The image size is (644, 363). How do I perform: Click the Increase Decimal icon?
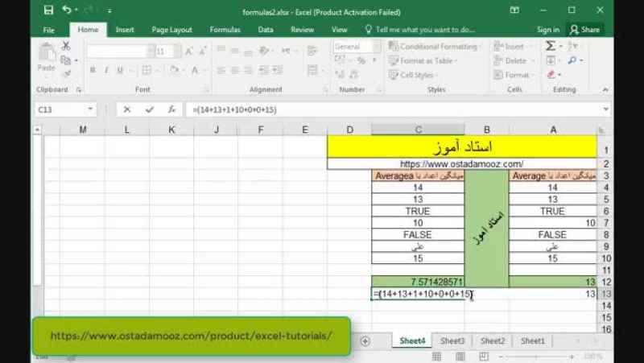tap(340, 75)
